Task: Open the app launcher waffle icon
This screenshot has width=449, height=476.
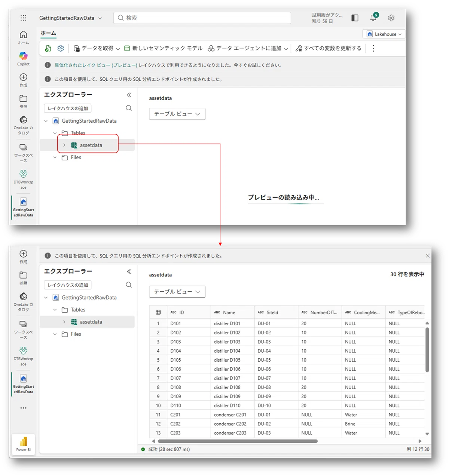Action: [x=23, y=18]
